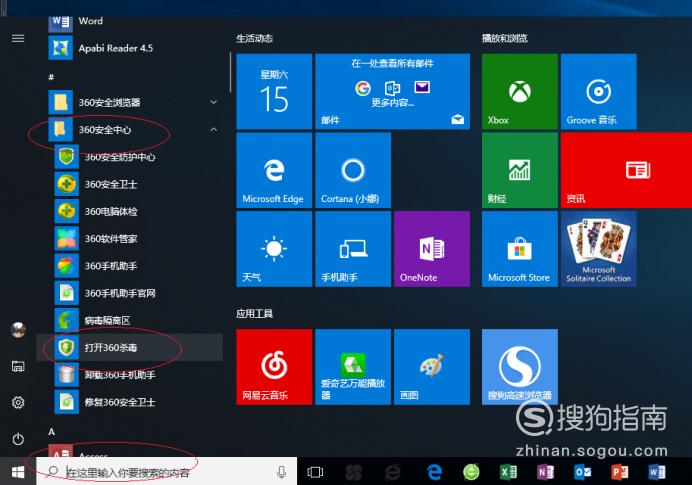Click the 播放和浏览 group header
692x485 pixels.
[505, 39]
